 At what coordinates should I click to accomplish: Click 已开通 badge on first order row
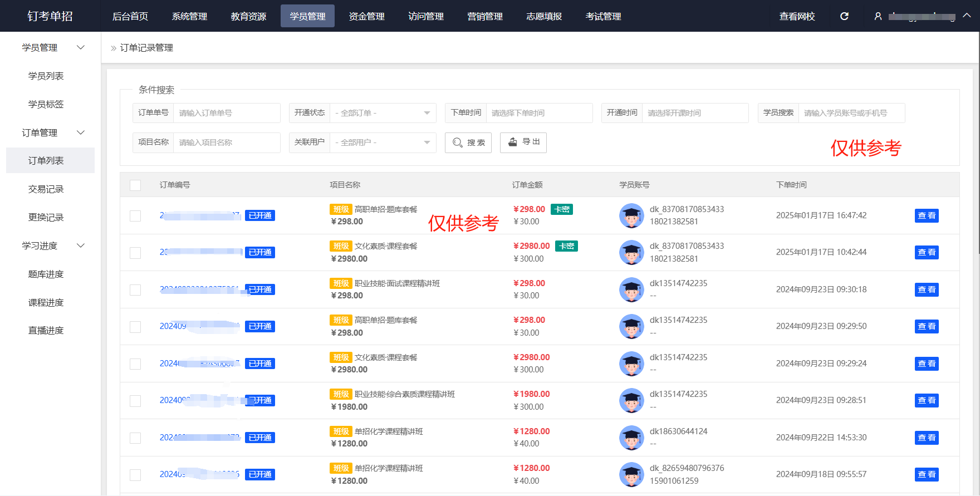pyautogui.click(x=260, y=215)
